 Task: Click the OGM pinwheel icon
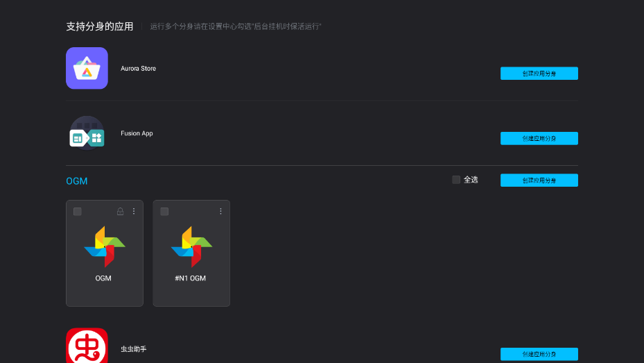click(x=105, y=246)
